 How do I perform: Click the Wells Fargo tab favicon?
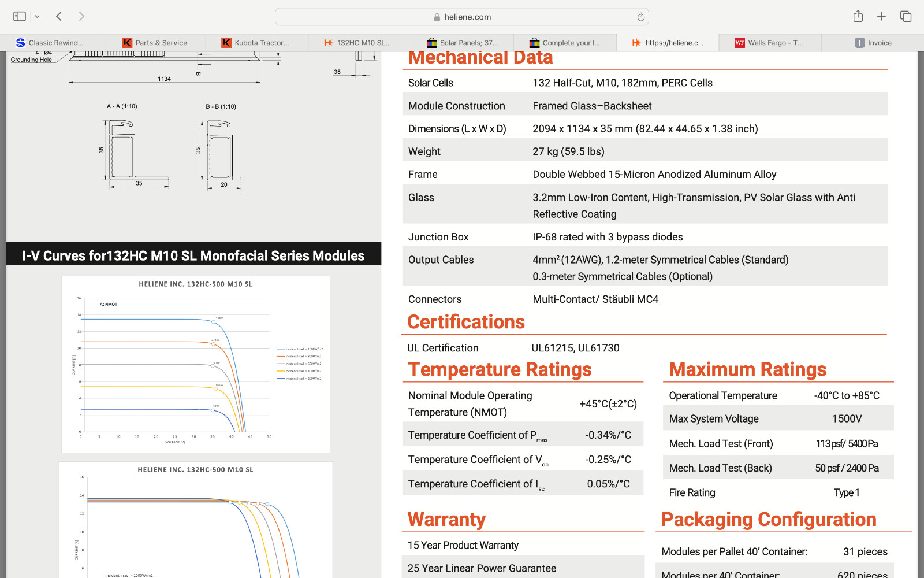coord(739,43)
